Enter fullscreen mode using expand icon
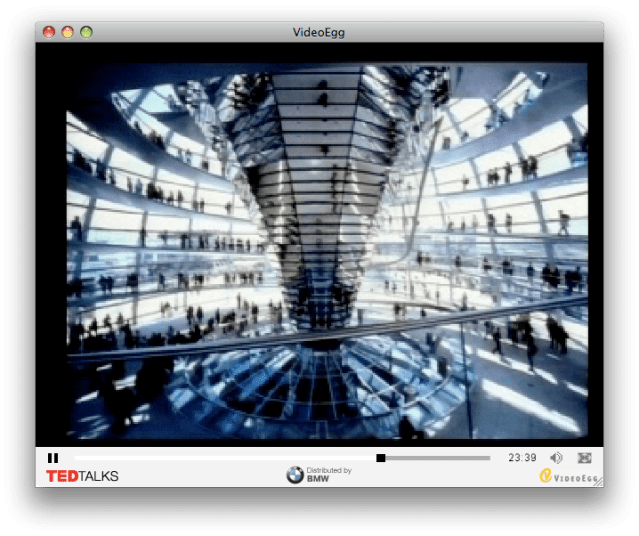The width and height of the screenshot is (639, 536). tap(585, 458)
